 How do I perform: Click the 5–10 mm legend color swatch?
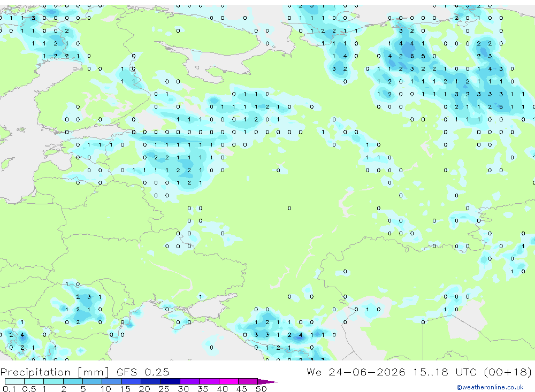tap(93, 381)
